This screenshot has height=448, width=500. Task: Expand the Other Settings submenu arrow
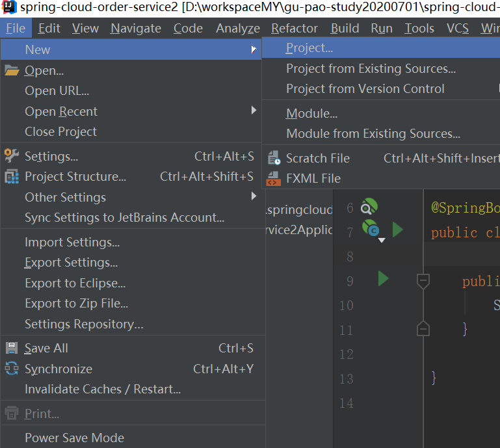[254, 196]
